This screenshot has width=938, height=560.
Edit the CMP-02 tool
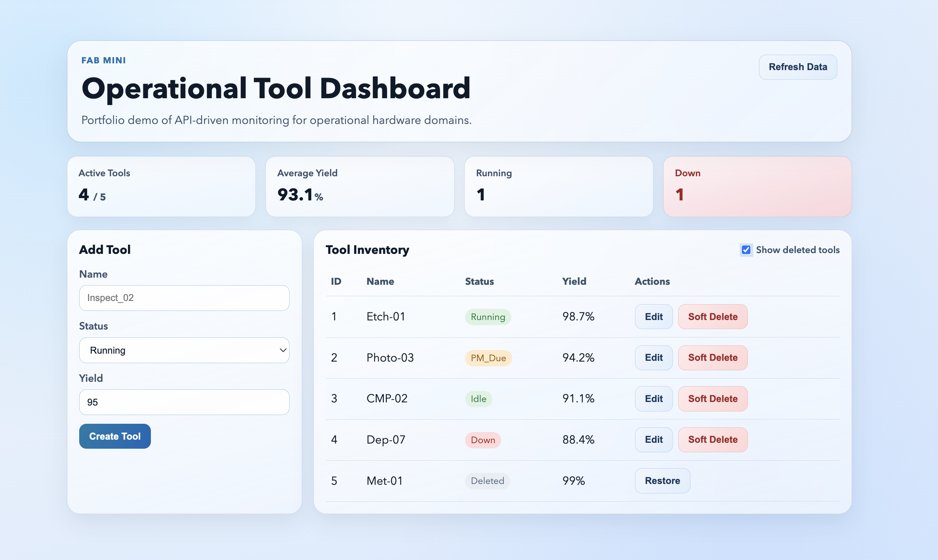tap(653, 399)
